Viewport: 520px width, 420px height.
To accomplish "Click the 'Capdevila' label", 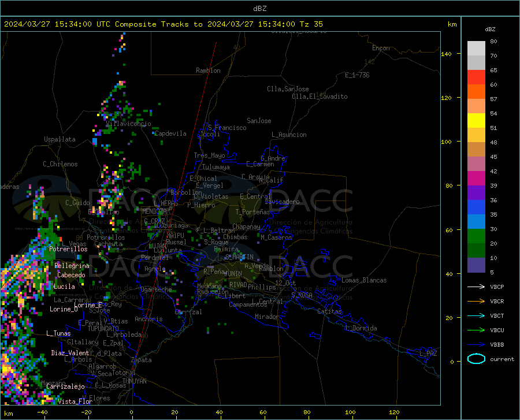I will coord(170,133).
